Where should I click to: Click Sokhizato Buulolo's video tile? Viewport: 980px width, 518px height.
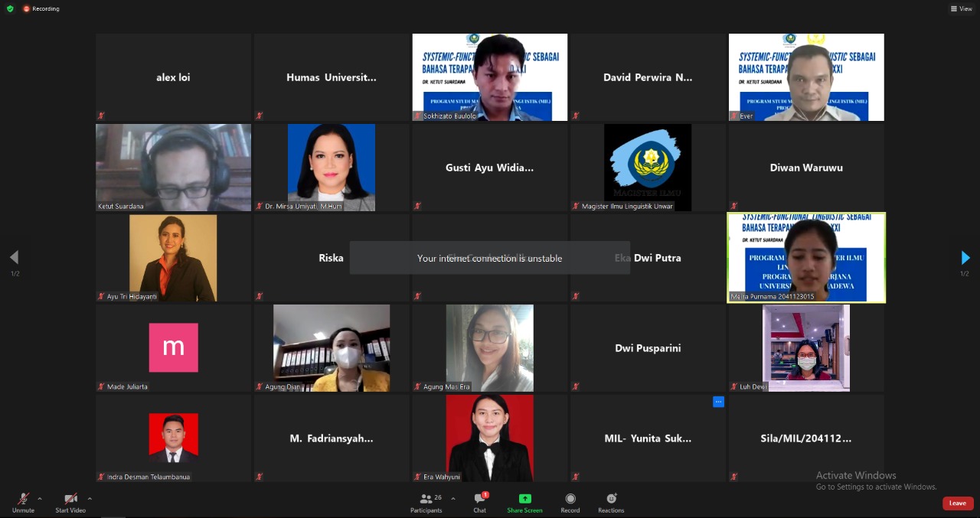tap(490, 77)
